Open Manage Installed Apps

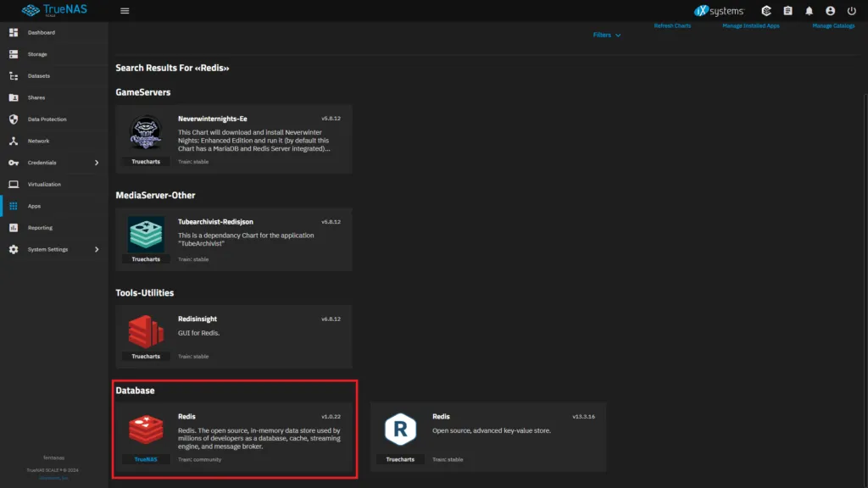click(753, 26)
